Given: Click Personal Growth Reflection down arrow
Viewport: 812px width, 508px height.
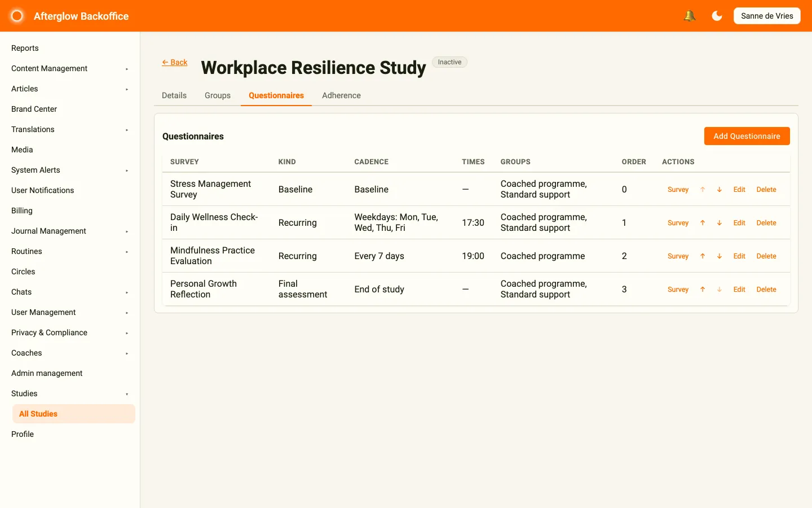Looking at the screenshot, I should (720, 290).
